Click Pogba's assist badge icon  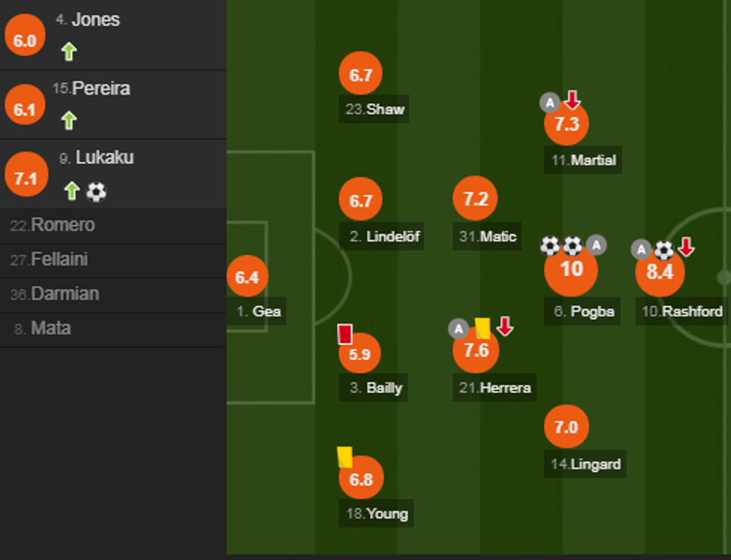596,245
